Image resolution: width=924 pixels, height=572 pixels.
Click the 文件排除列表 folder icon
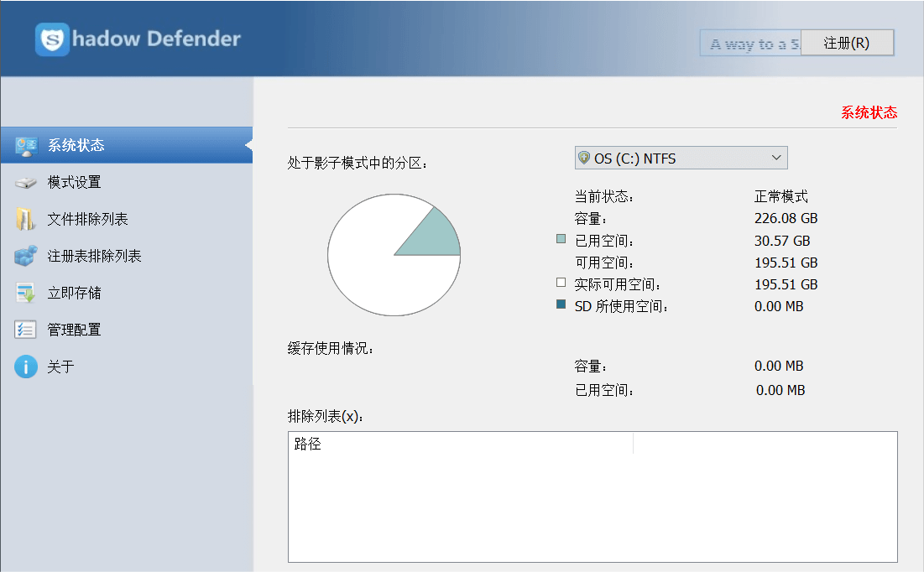24,219
